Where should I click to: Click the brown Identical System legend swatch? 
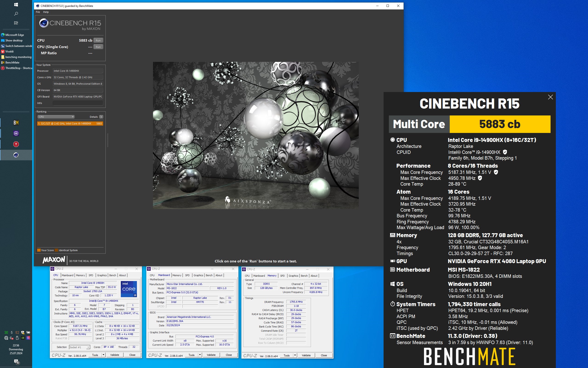pyautogui.click(x=56, y=250)
